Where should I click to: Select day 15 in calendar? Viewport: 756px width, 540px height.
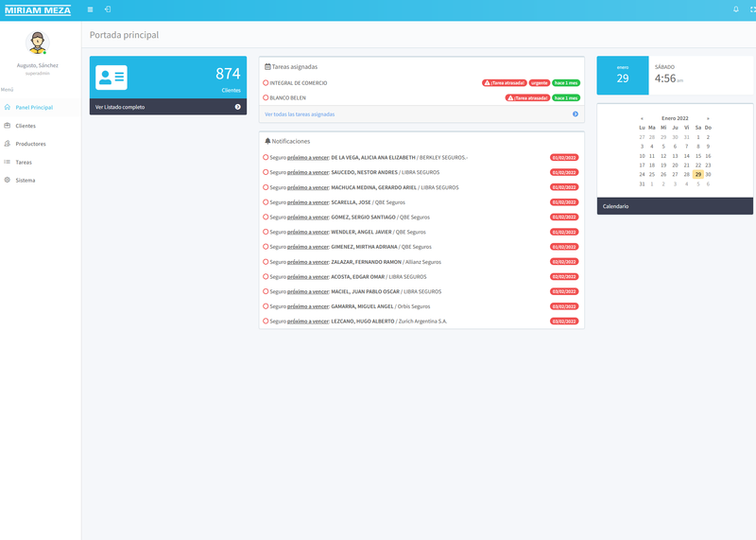(x=698, y=156)
